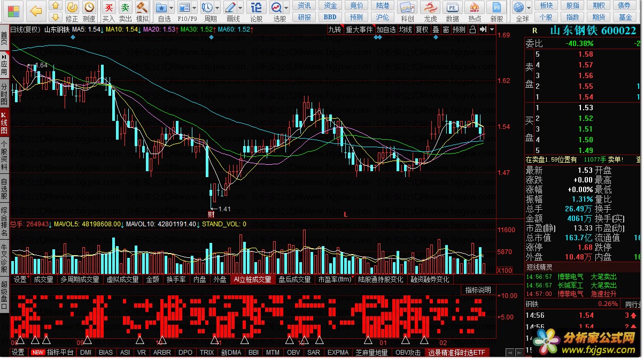Click the 买入 buy icon
Screen dimensions: 644x359
(108, 12)
